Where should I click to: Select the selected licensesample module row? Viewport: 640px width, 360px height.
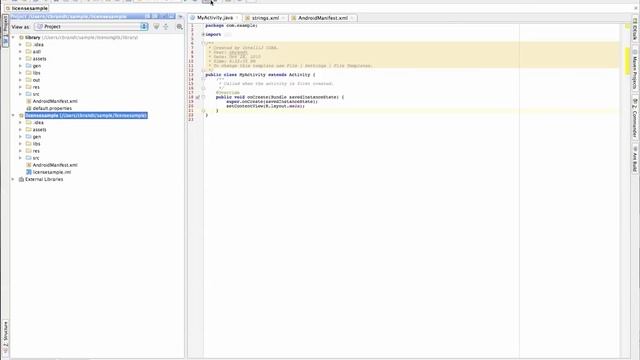coord(97,116)
